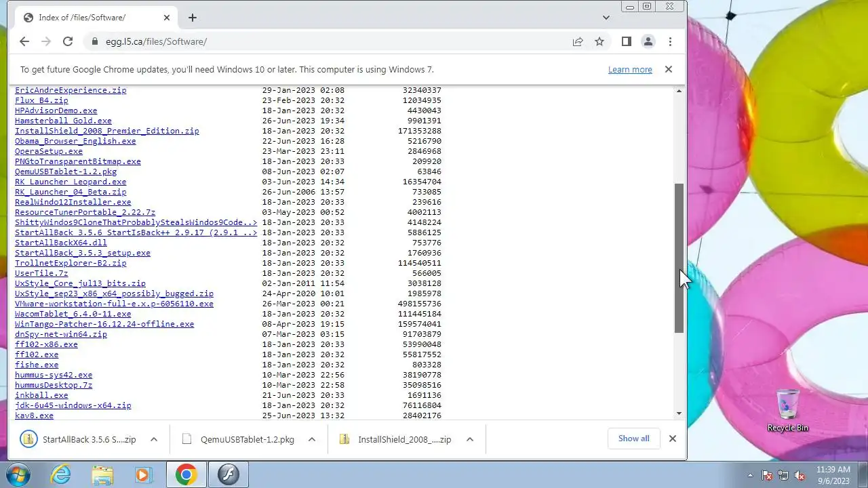This screenshot has width=868, height=488.
Task: Show all downloads
Action: click(633, 439)
